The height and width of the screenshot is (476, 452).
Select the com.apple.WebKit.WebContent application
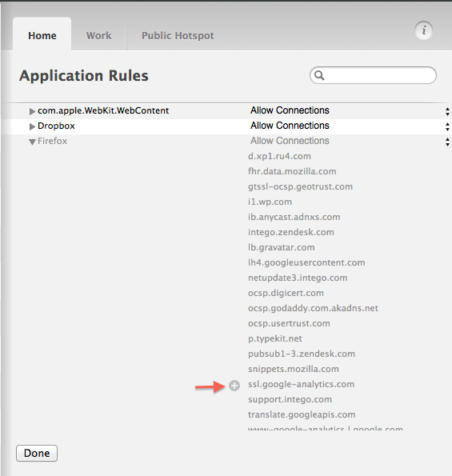(103, 110)
